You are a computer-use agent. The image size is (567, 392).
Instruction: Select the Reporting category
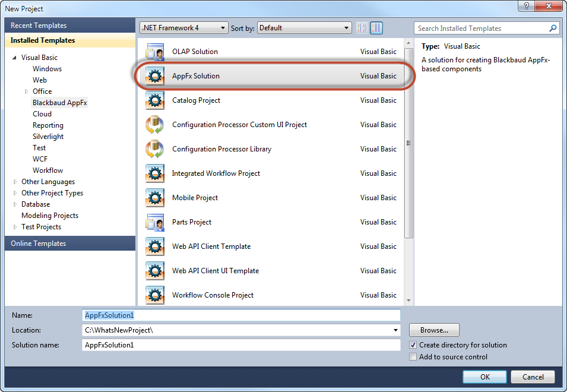[47, 125]
